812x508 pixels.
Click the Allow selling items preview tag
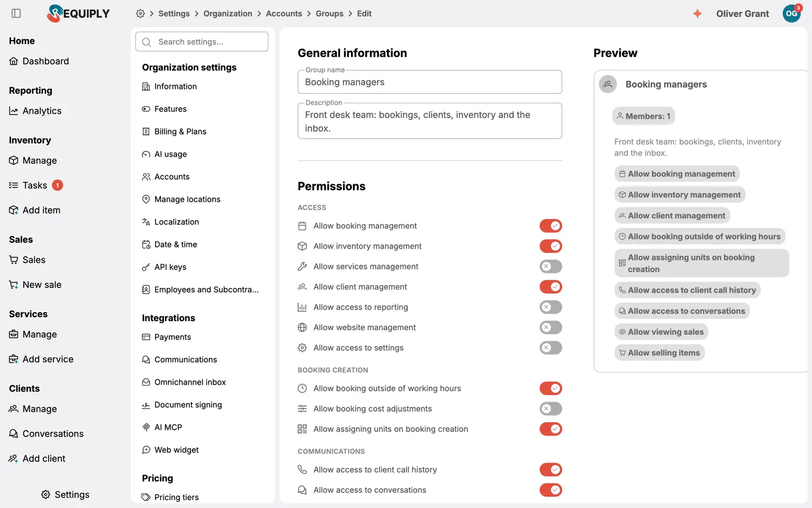pyautogui.click(x=659, y=353)
